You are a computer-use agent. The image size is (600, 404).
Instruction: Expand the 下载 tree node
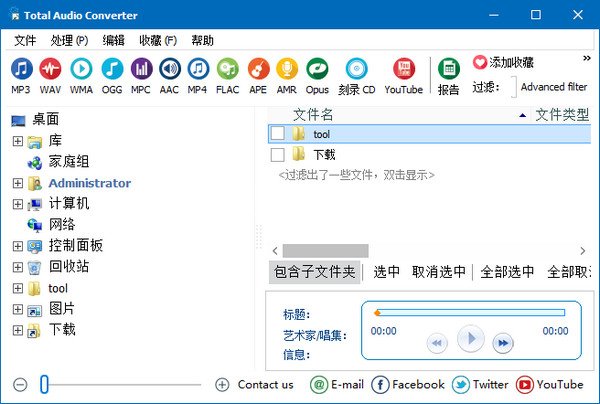click(x=18, y=330)
